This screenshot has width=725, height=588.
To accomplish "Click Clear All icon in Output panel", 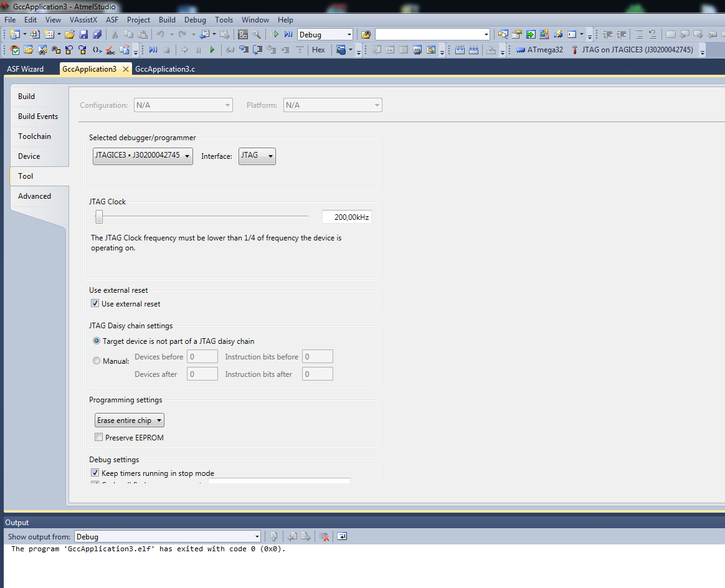I will [x=324, y=537].
